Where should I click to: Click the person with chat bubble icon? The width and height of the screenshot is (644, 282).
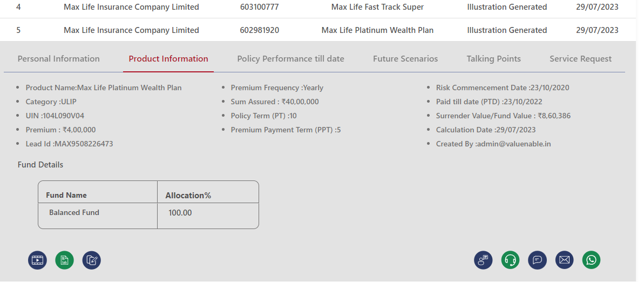[483, 260]
